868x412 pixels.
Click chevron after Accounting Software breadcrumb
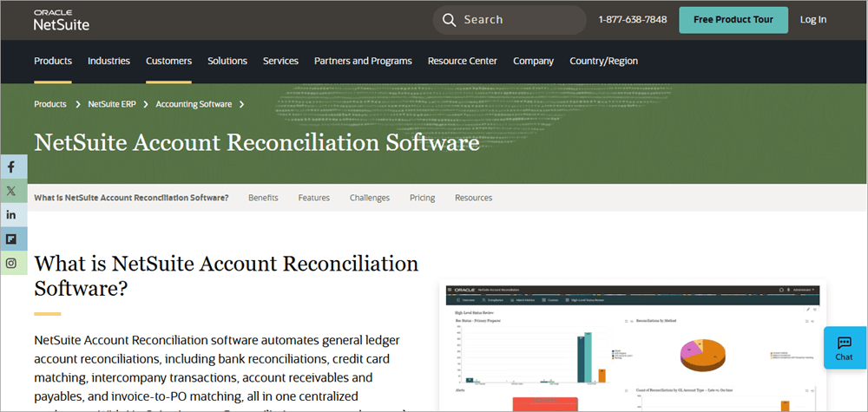pos(242,104)
